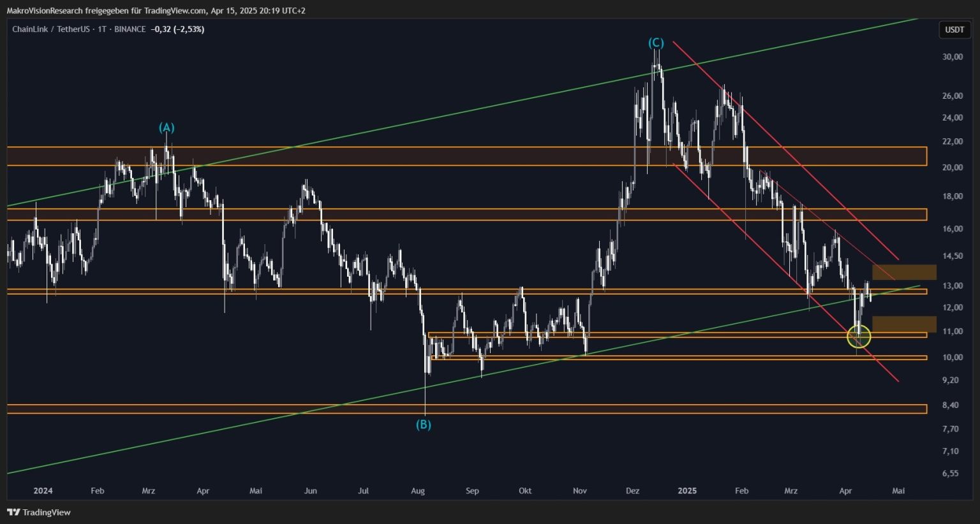Select the (B) wave label

(424, 425)
